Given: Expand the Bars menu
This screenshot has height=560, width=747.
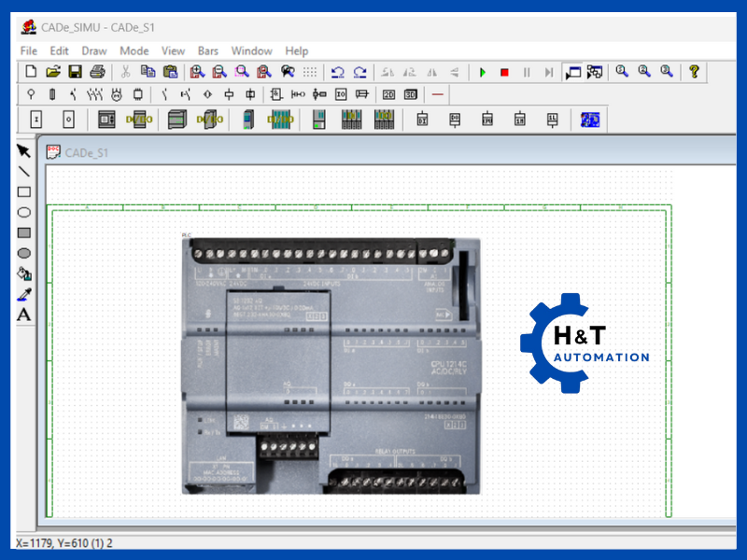Looking at the screenshot, I should 207,50.
